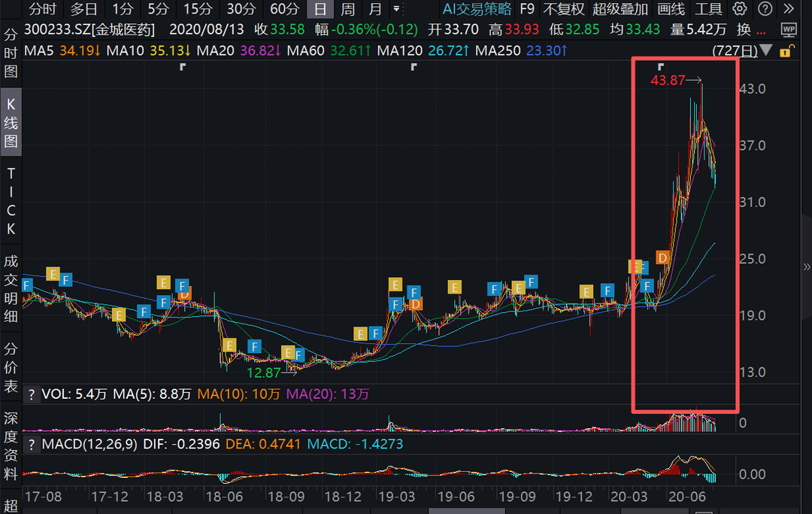The width and height of the screenshot is (812, 514).
Task: Click the 43.87 high price marker
Action: coord(668,81)
